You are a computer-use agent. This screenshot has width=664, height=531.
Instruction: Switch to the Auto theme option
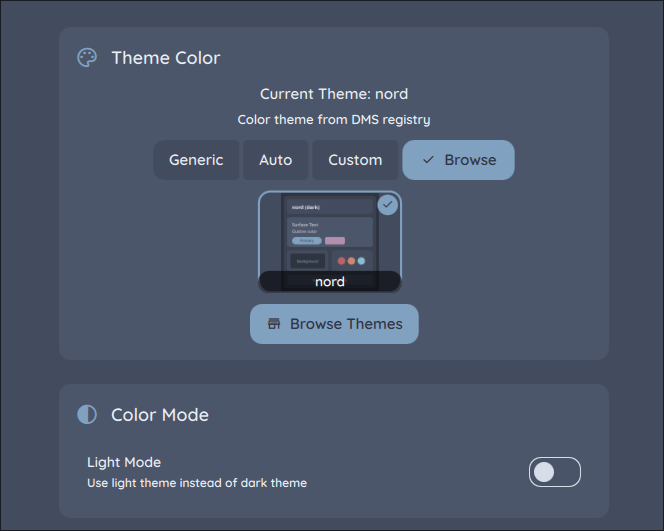pos(275,160)
